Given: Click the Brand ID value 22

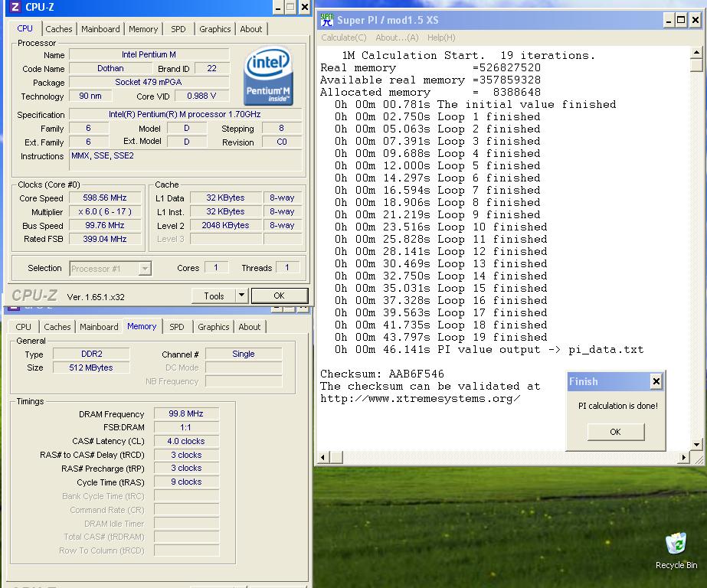Looking at the screenshot, I should [x=212, y=68].
